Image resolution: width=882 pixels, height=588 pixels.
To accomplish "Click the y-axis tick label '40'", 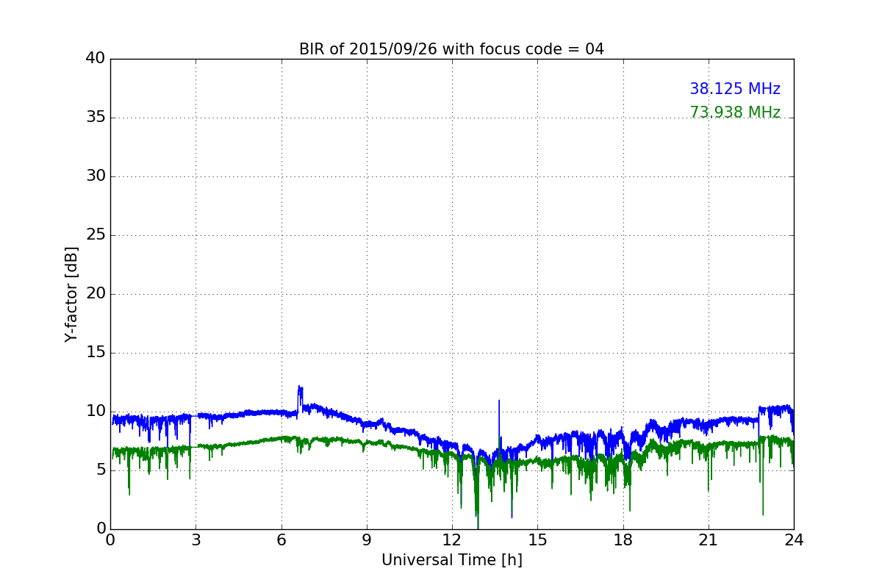I will point(96,59).
